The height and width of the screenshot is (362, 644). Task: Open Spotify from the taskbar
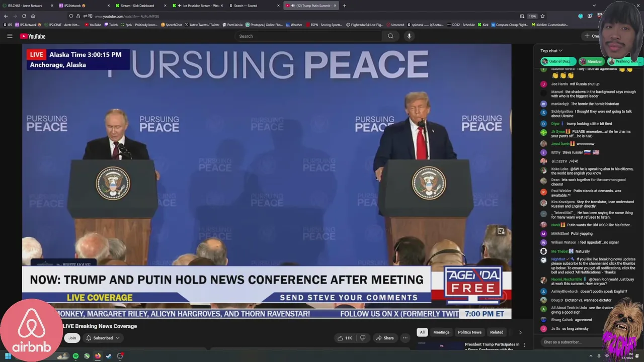click(75, 356)
